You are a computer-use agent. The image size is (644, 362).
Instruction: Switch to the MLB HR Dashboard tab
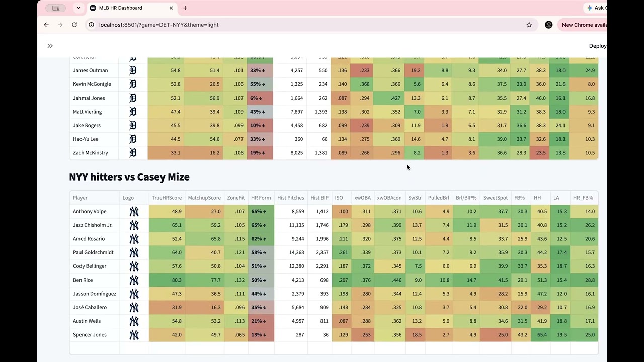[131, 8]
